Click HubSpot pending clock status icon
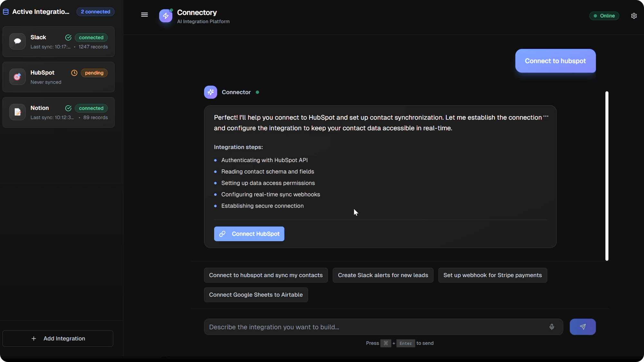Screen dimensions: 644x362 point(74,73)
